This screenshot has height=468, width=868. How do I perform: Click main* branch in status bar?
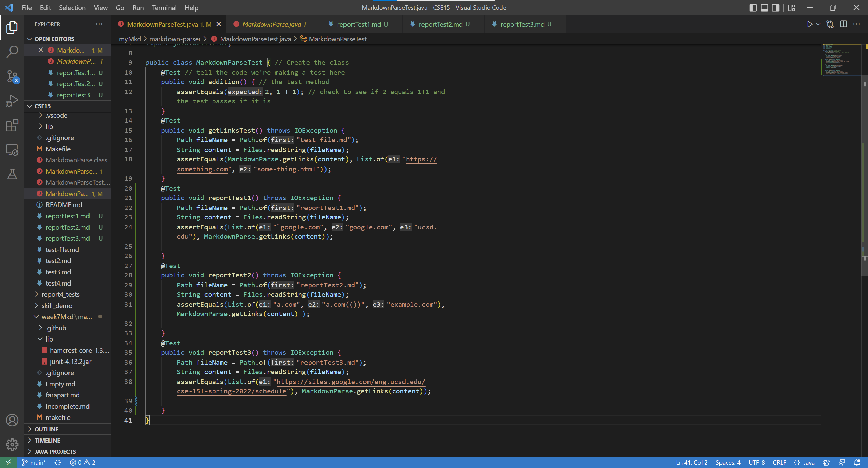(x=34, y=462)
